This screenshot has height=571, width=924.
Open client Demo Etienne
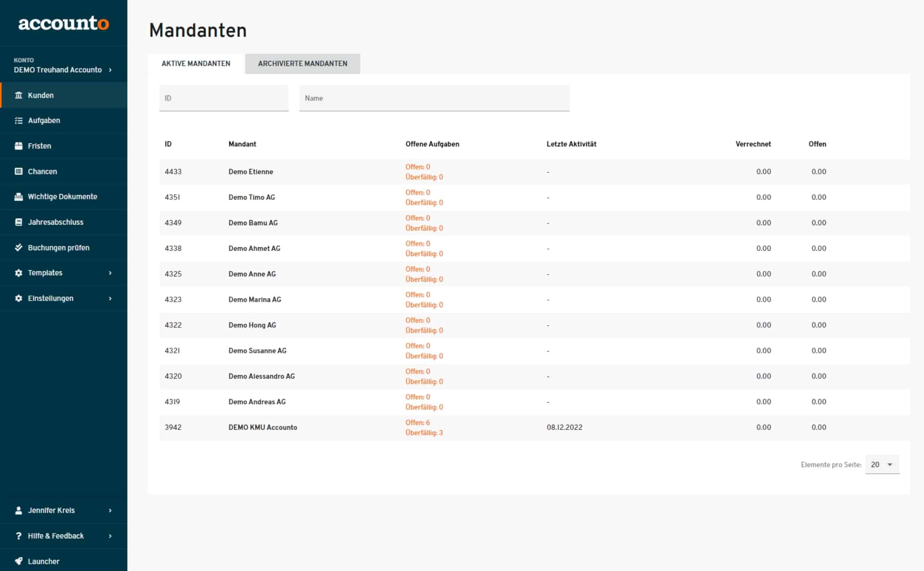point(251,172)
